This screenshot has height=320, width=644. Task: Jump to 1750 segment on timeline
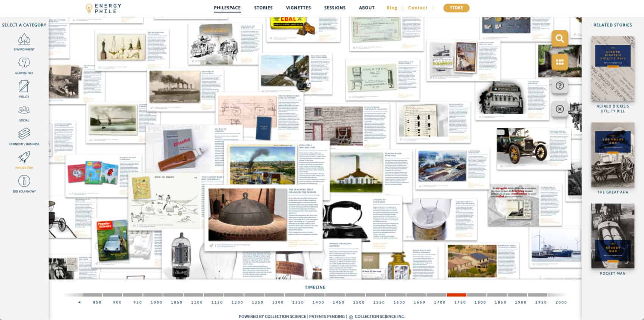click(x=456, y=295)
